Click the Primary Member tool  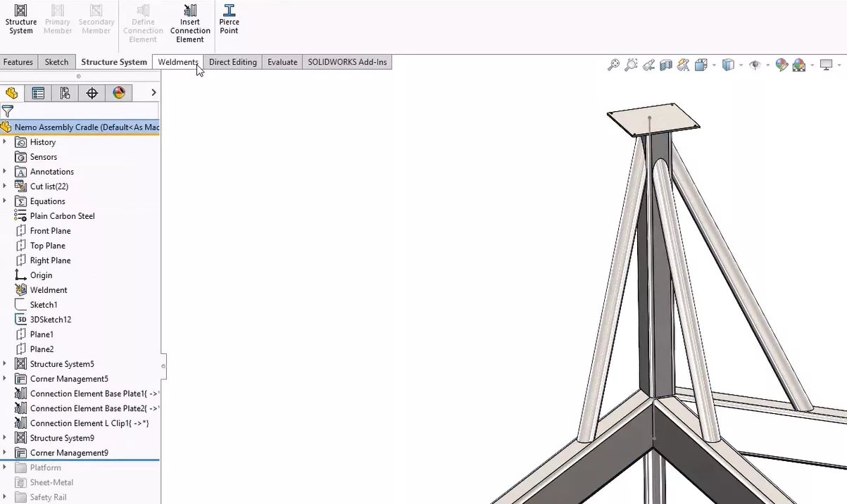click(57, 19)
